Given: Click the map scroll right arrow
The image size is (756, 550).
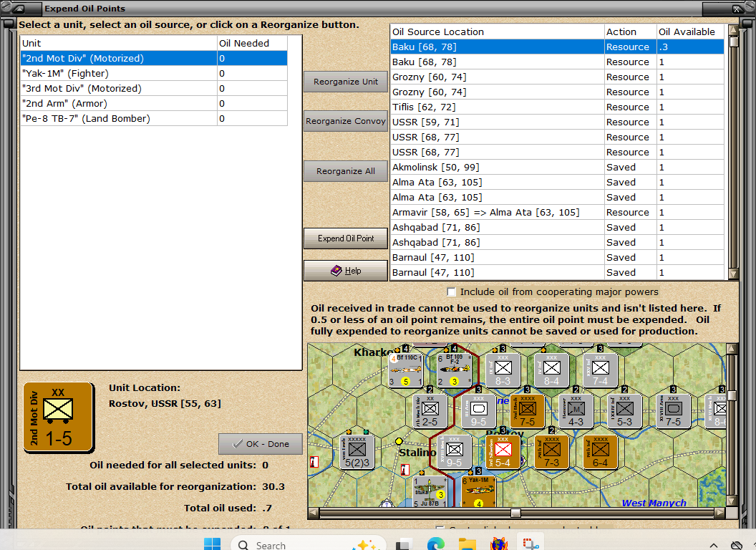Looking at the screenshot, I should (719, 513).
